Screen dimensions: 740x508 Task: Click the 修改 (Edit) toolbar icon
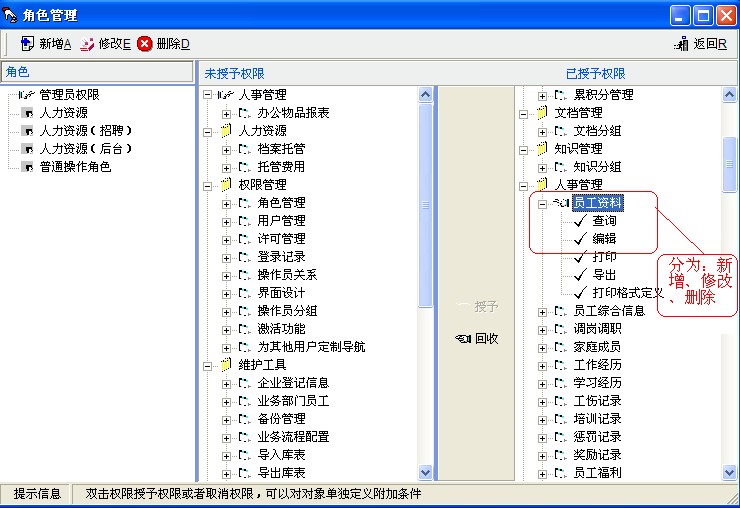coord(87,44)
